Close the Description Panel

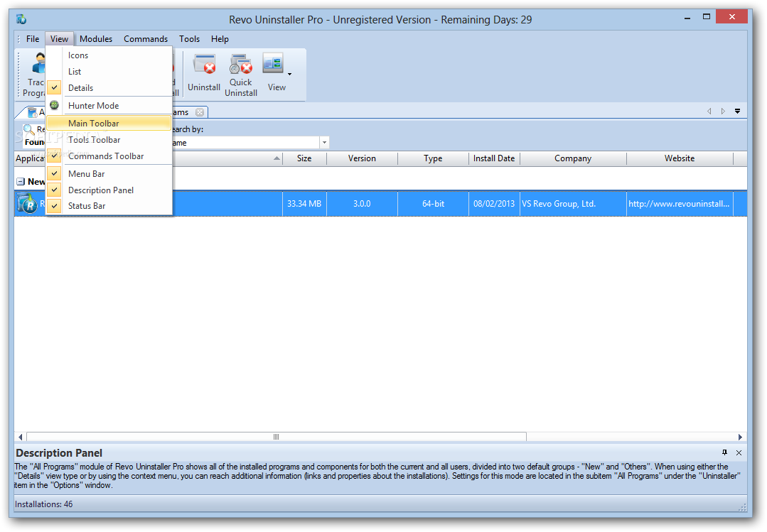click(x=739, y=452)
